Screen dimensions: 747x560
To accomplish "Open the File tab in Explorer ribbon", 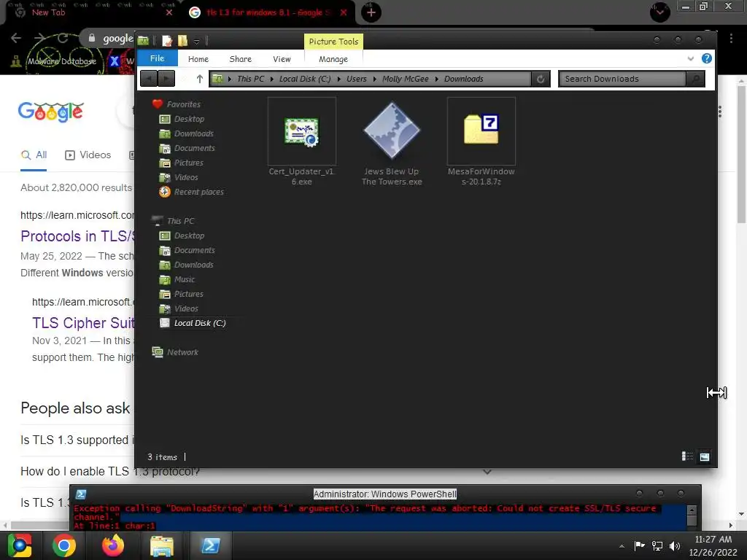I will pos(158,58).
